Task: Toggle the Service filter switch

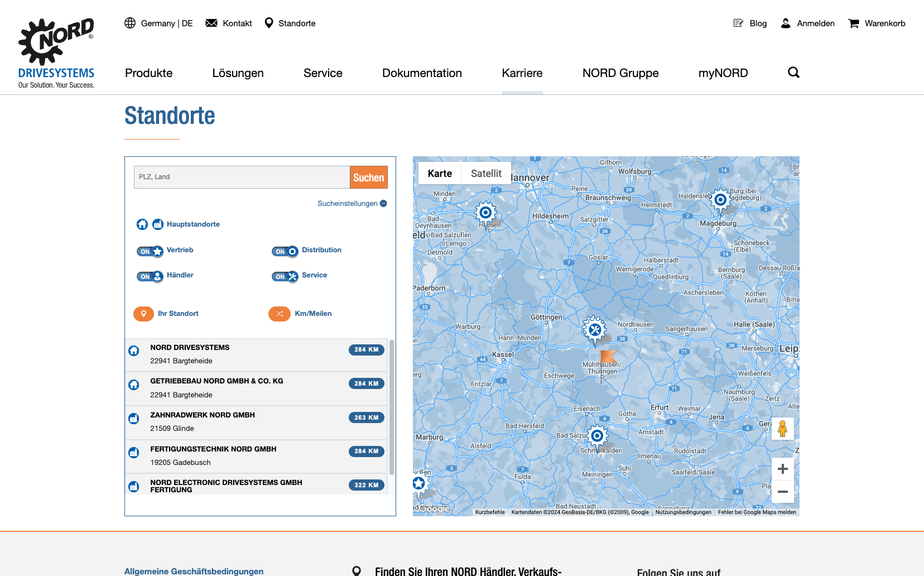Action: coord(285,276)
